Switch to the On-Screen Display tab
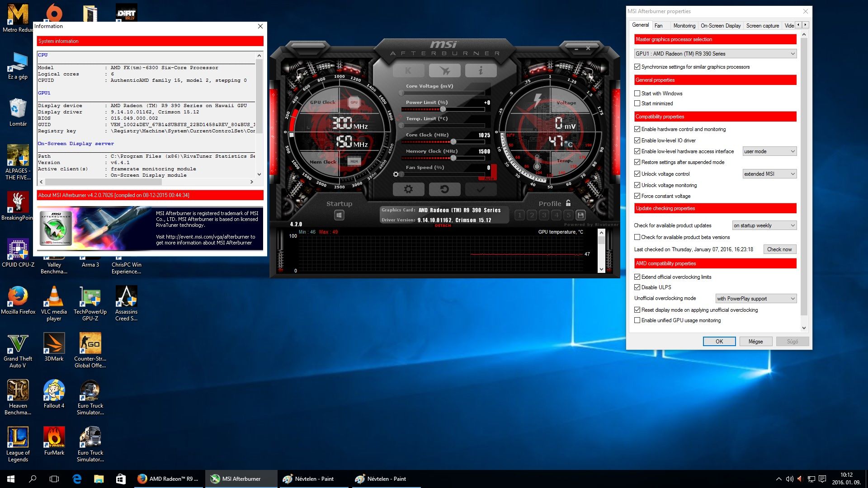 coord(721,26)
